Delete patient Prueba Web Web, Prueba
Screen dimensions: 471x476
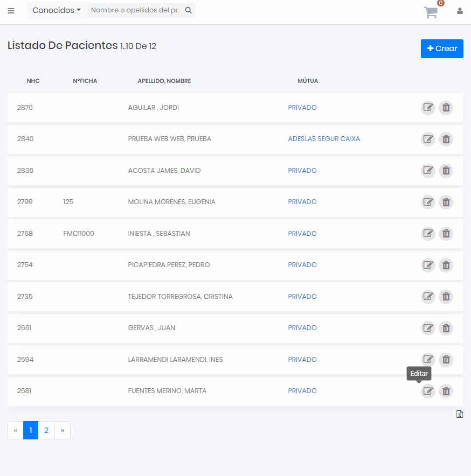coord(446,139)
